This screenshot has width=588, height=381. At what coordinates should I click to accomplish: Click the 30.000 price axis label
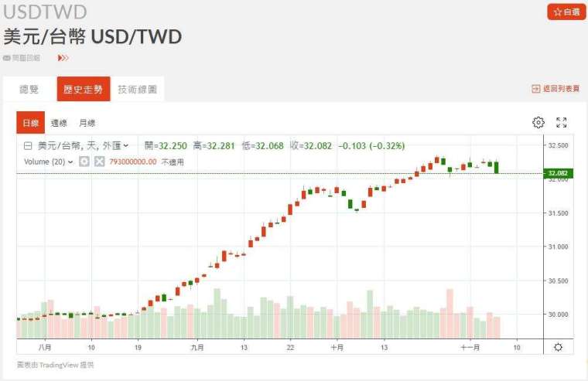pyautogui.click(x=558, y=315)
